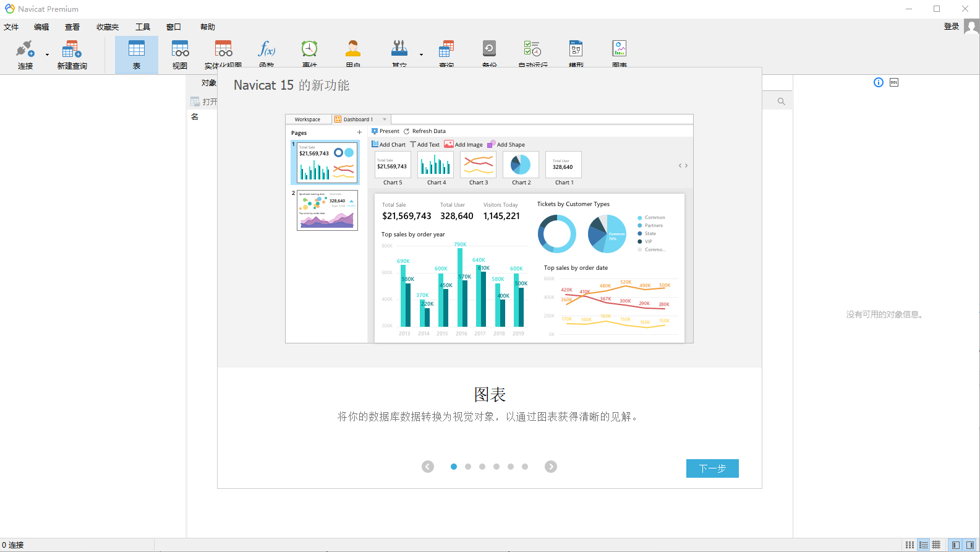Open the 新建查询 (New Query) tool
This screenshot has width=980, height=552.
pyautogui.click(x=72, y=54)
